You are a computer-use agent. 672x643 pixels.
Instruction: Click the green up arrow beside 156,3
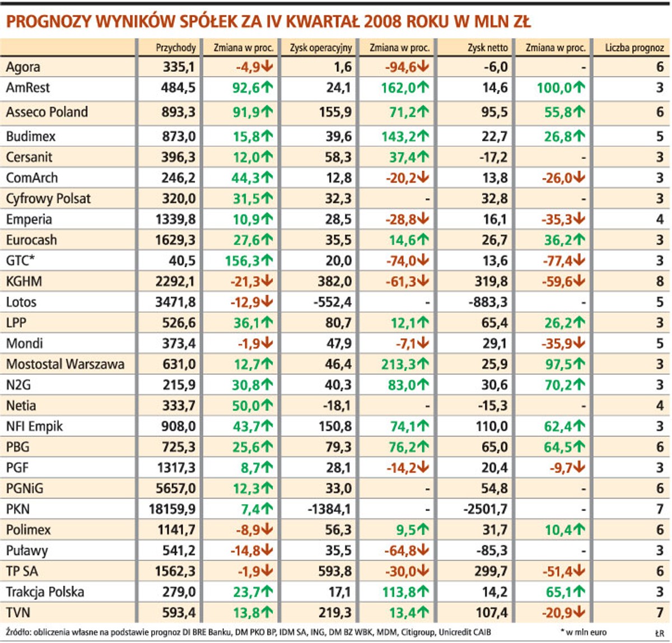click(267, 260)
